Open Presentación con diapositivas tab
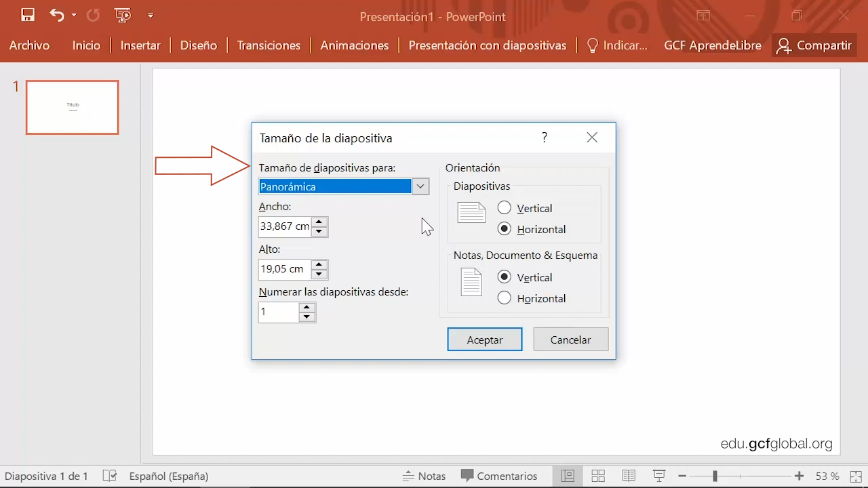This screenshot has width=868, height=488. (x=488, y=45)
